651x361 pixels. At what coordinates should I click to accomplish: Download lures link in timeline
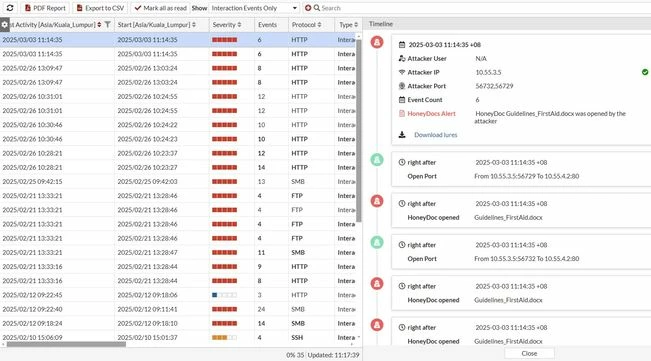(436, 135)
